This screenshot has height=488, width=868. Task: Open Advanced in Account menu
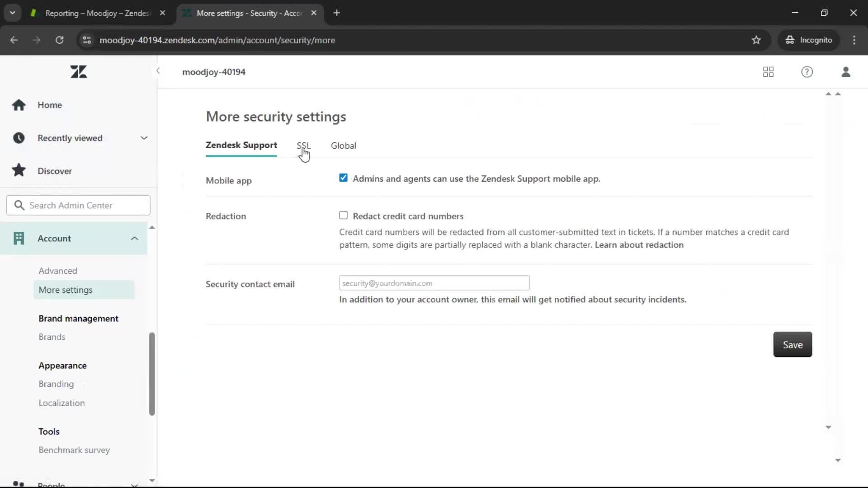(58, 271)
